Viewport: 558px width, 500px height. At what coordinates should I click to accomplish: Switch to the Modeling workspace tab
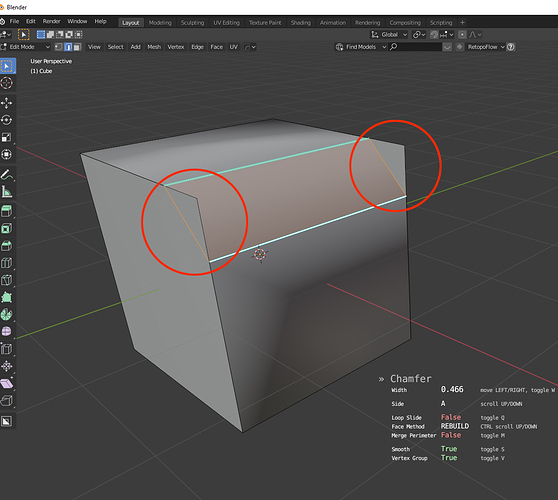(x=160, y=22)
